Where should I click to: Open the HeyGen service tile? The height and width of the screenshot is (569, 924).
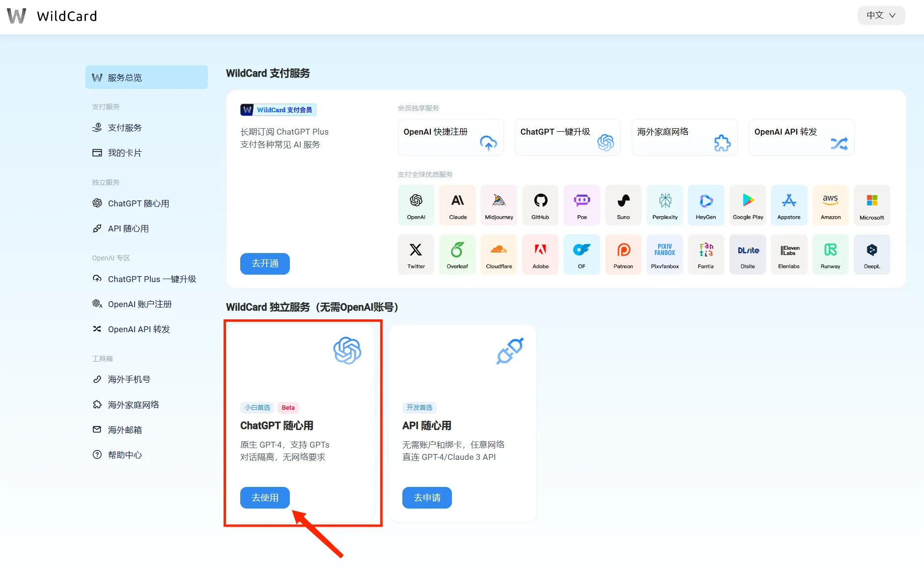pyautogui.click(x=706, y=205)
